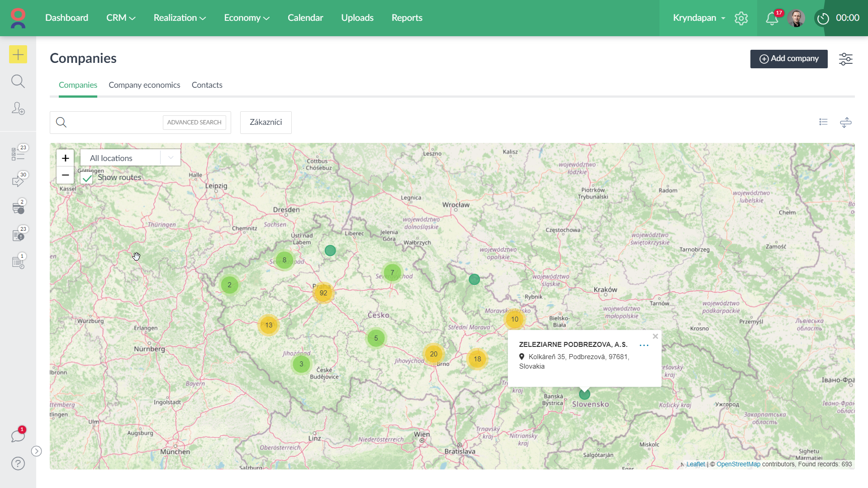Expand the CRM menu
This screenshot has height=488, width=868.
121,18
